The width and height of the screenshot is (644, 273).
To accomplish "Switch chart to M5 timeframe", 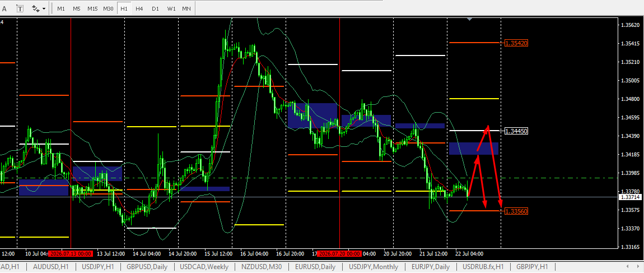I will [x=76, y=8].
